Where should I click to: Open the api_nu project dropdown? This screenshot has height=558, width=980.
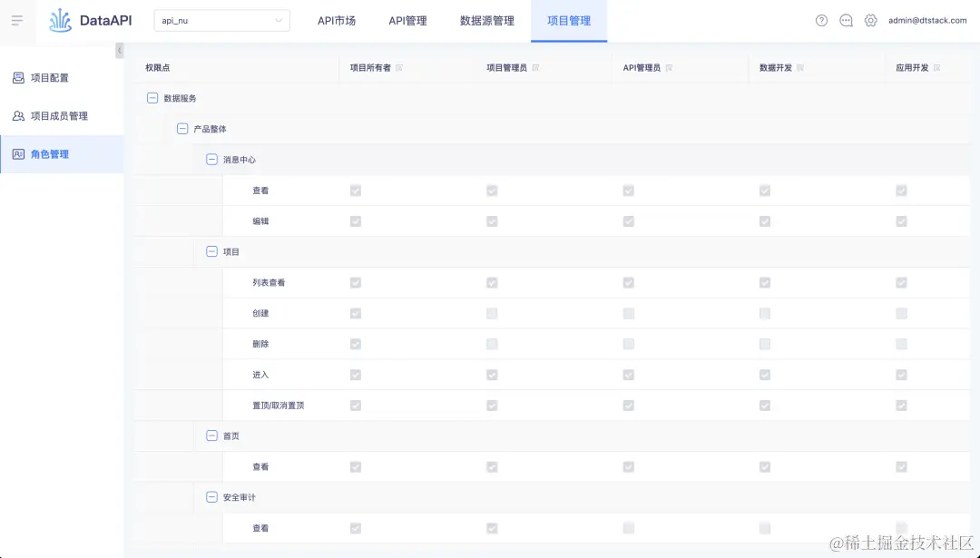click(221, 19)
